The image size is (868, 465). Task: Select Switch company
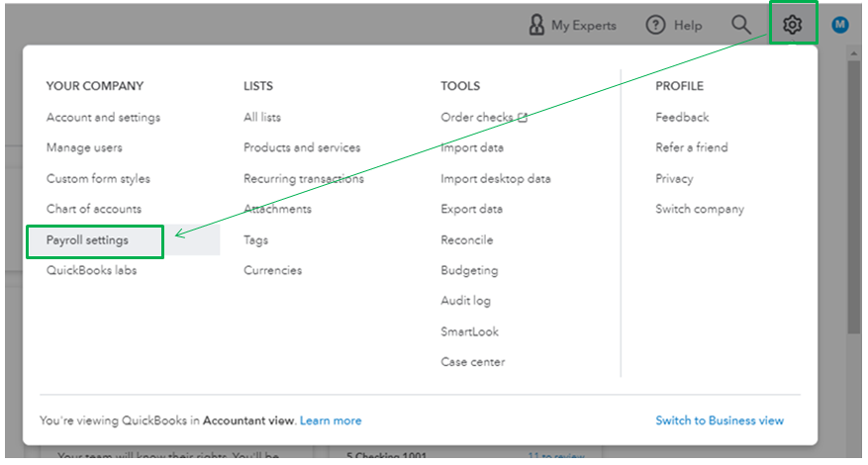[700, 209]
